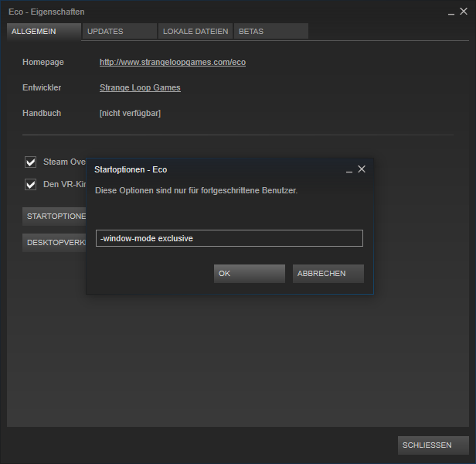This screenshot has height=464, width=476.
Task: Click the partially hidden STARTOPTIONEN button
Action: click(54, 217)
